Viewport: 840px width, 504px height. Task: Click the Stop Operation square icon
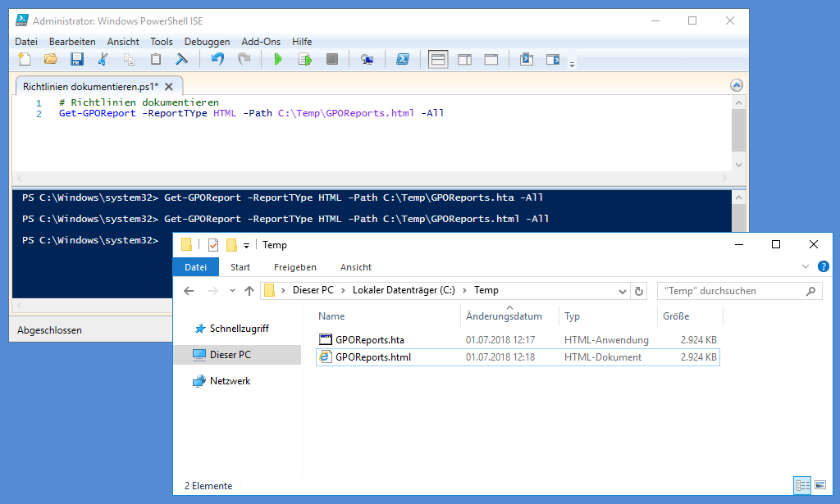coord(331,59)
